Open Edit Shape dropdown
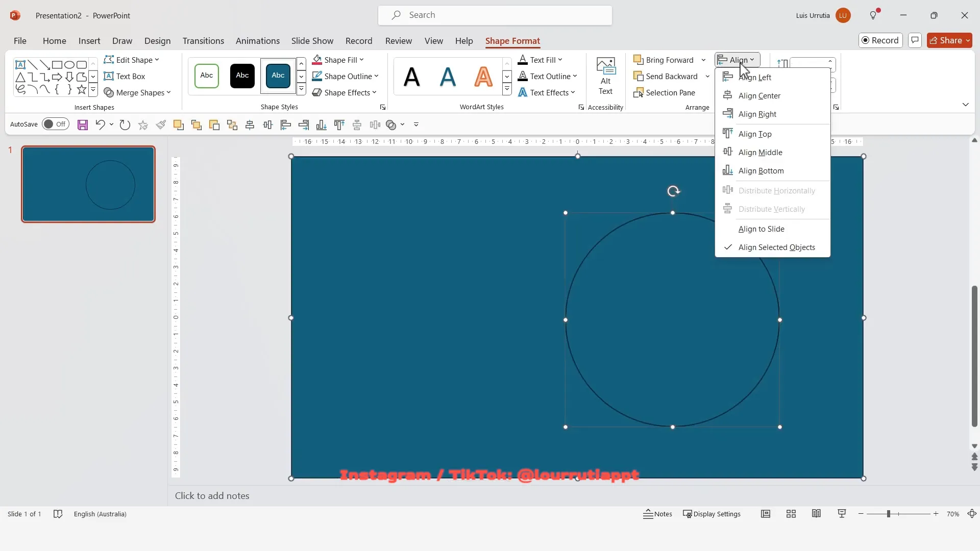 click(x=132, y=60)
